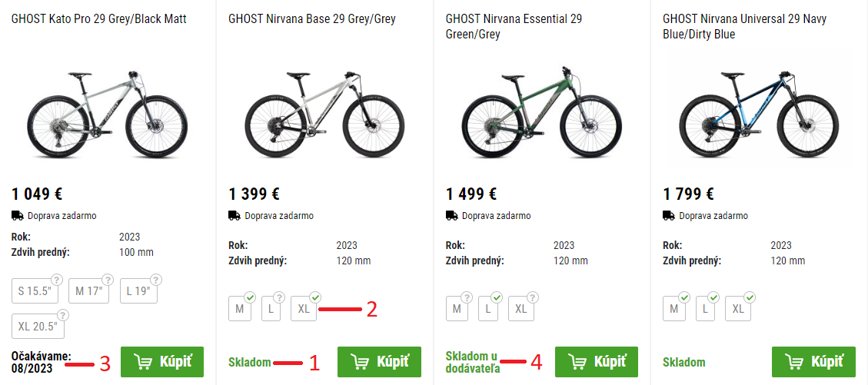Choose XL 20.5" size for Kato Pro
This screenshot has width=868, height=385.
point(38,326)
